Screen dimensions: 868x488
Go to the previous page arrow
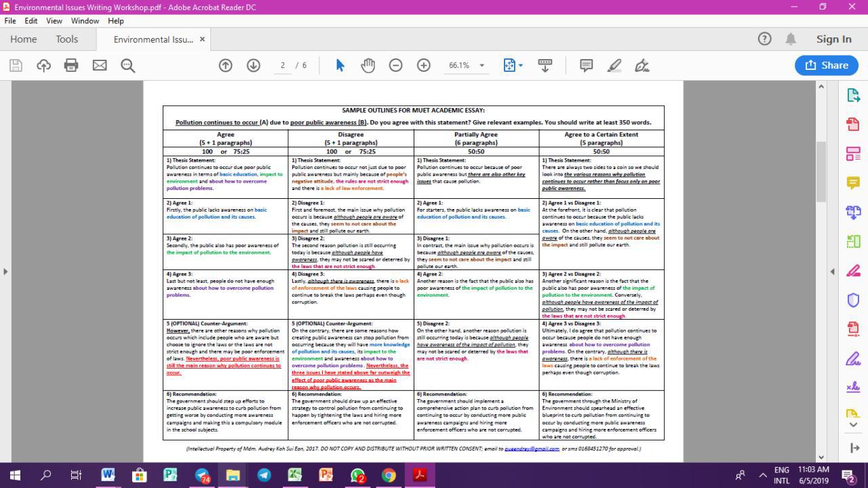point(226,65)
